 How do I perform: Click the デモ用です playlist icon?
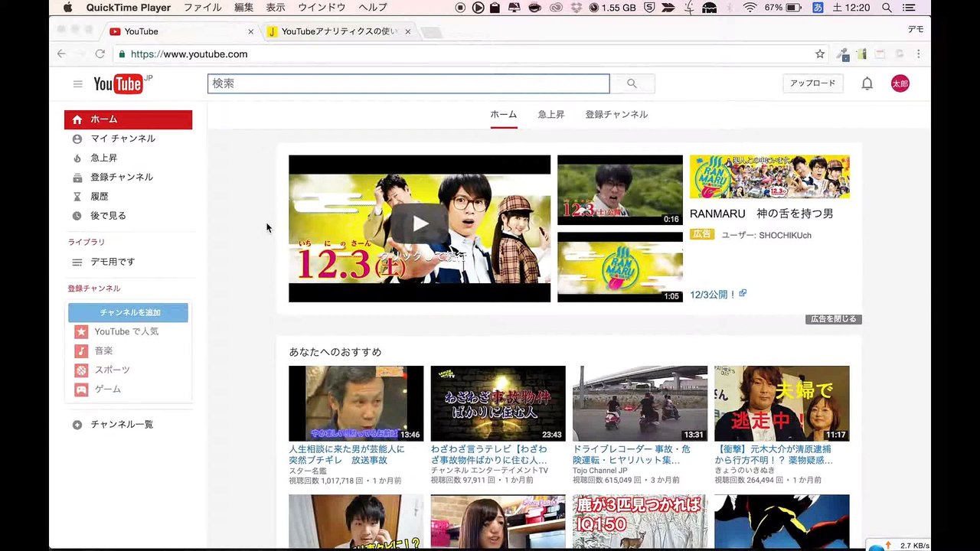click(x=77, y=262)
